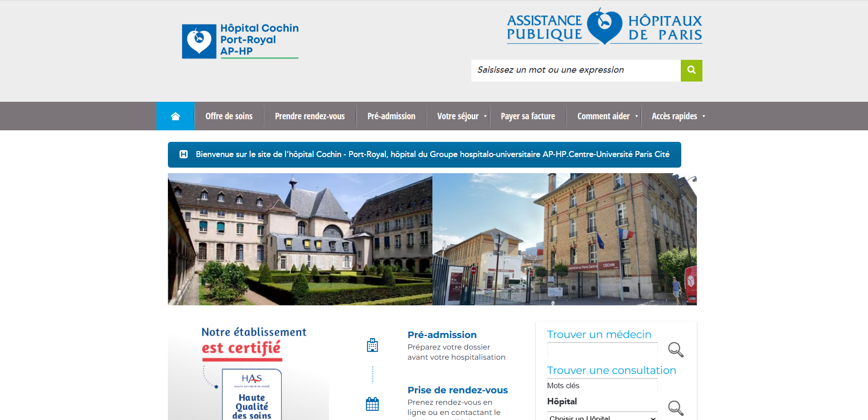Viewport: 868px width, 420px height.
Task: Select Prendre rendez-vous in the nav bar
Action: [310, 116]
